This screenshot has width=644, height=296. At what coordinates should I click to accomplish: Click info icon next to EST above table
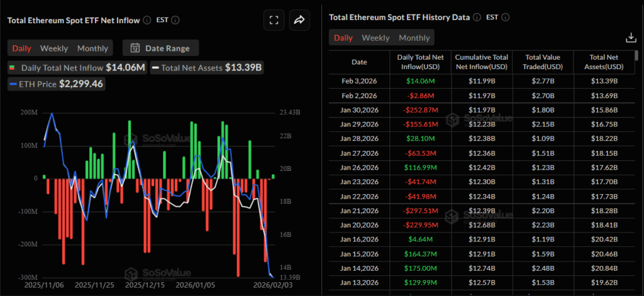506,17
